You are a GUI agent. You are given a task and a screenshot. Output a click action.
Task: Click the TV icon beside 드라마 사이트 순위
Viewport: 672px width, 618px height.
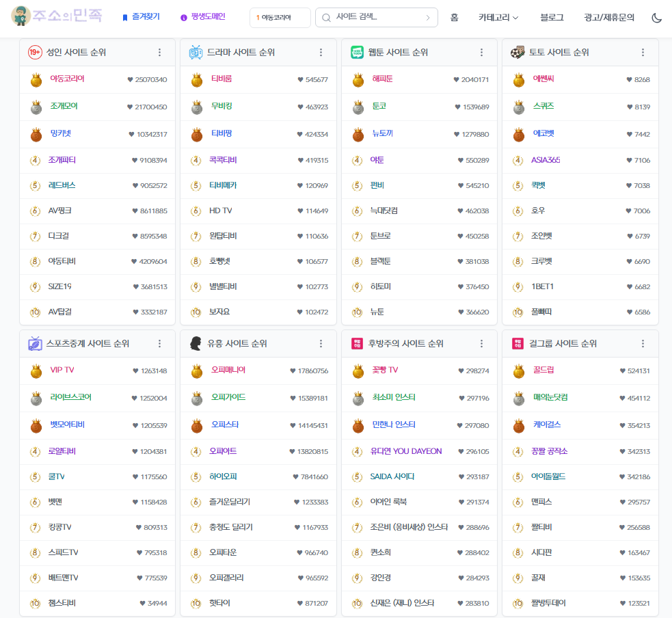click(196, 53)
